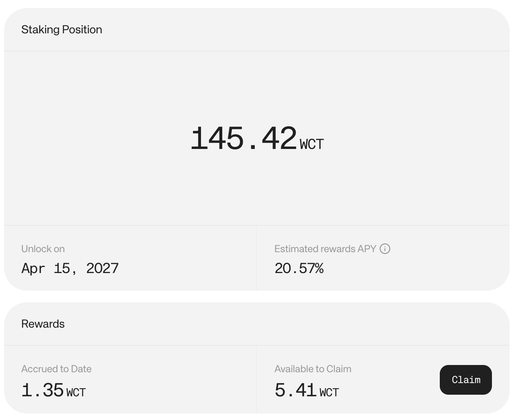
Task: Claim the available WCT rewards
Action: pos(465,380)
